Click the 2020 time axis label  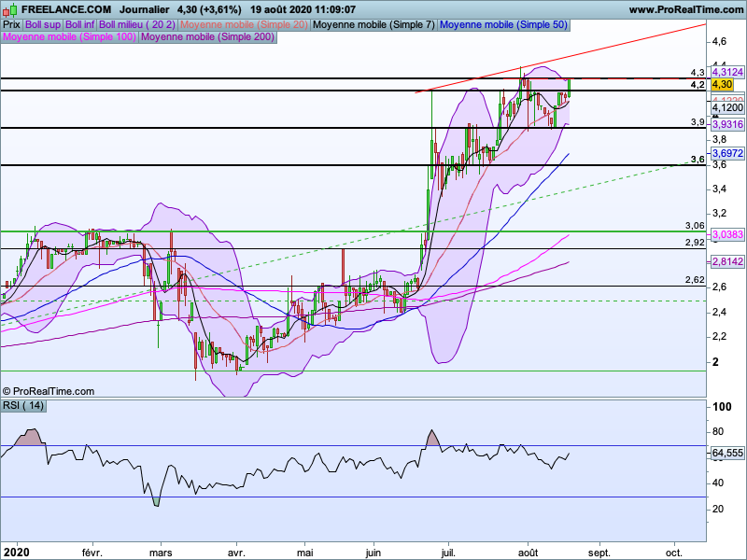click(x=17, y=553)
